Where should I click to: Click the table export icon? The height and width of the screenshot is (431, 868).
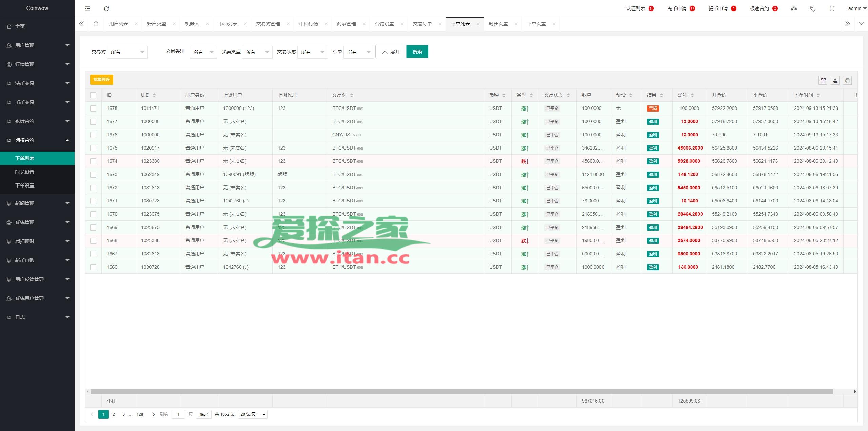click(x=835, y=80)
